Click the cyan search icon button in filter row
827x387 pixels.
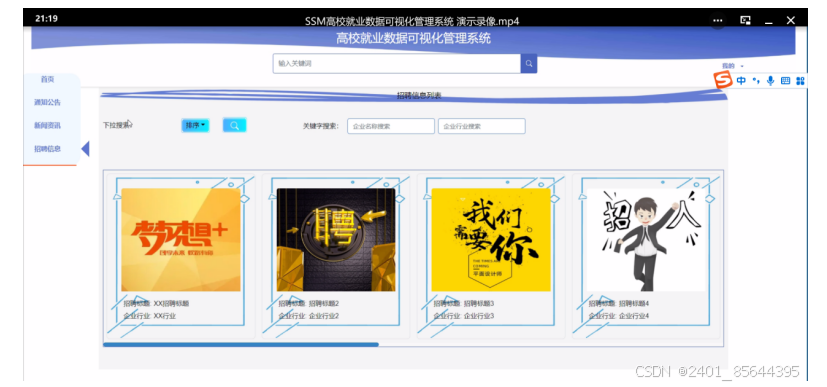(235, 125)
